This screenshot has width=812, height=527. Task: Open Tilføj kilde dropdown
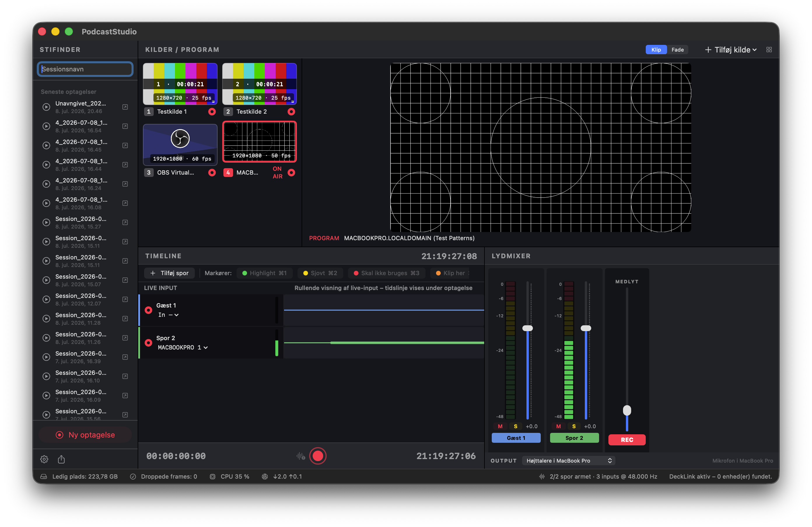click(731, 50)
